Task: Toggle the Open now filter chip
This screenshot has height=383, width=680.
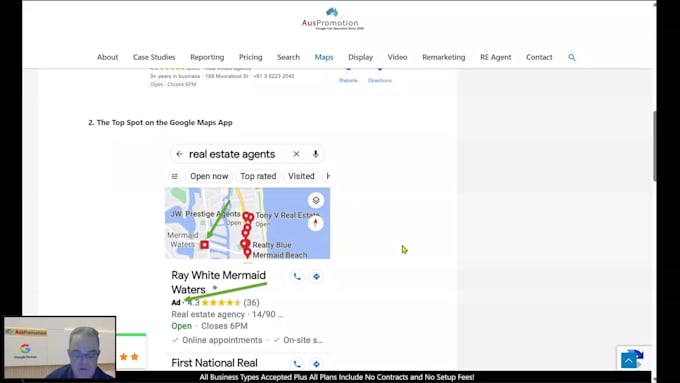Action: click(x=209, y=176)
